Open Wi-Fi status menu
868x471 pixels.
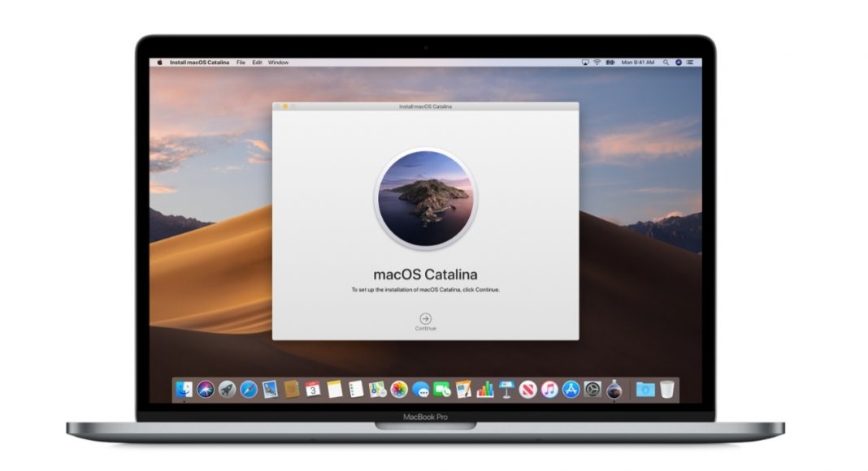pos(597,63)
